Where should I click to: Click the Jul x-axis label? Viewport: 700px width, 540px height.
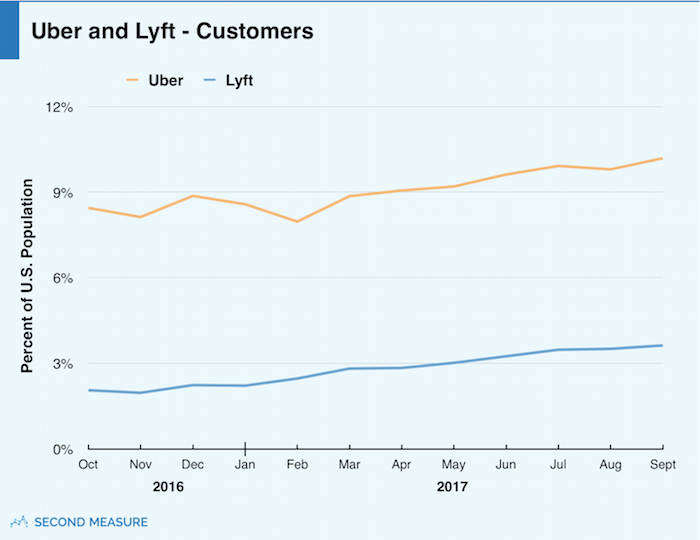[558, 465]
